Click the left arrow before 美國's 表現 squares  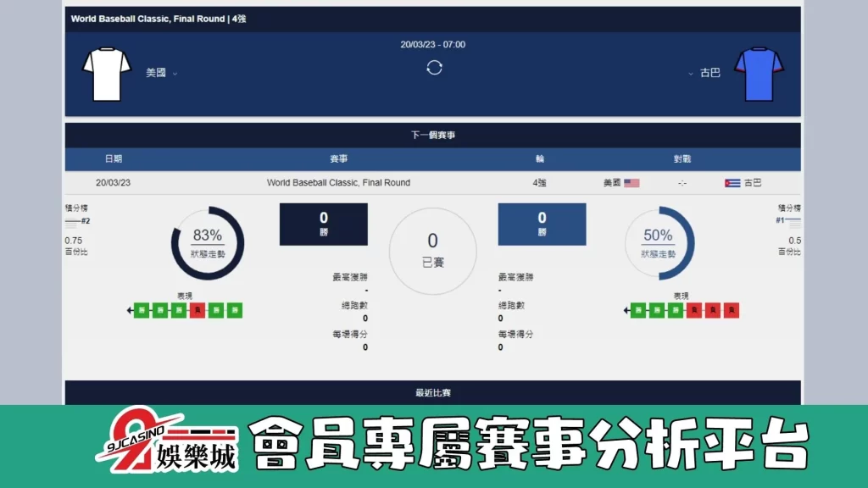tap(129, 311)
